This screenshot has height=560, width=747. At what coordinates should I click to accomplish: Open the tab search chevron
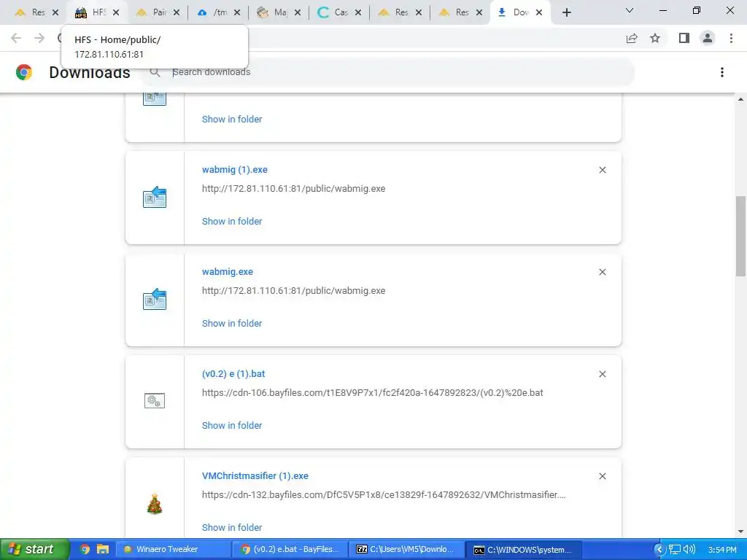coord(630,10)
